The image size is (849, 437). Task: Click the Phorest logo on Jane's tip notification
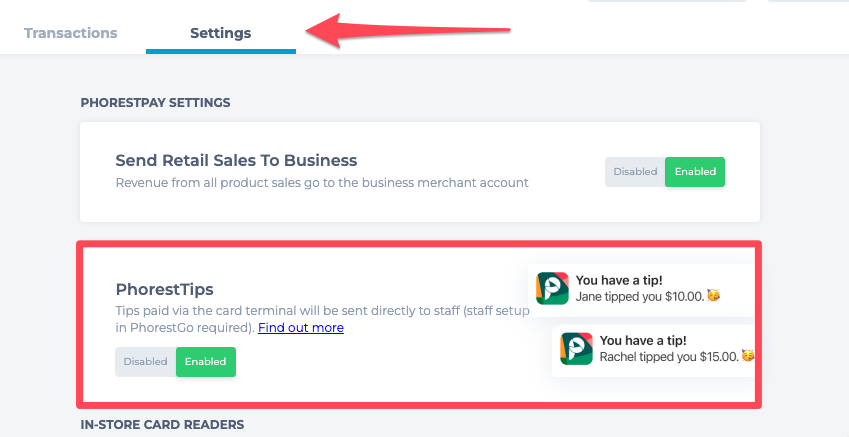[x=552, y=288]
